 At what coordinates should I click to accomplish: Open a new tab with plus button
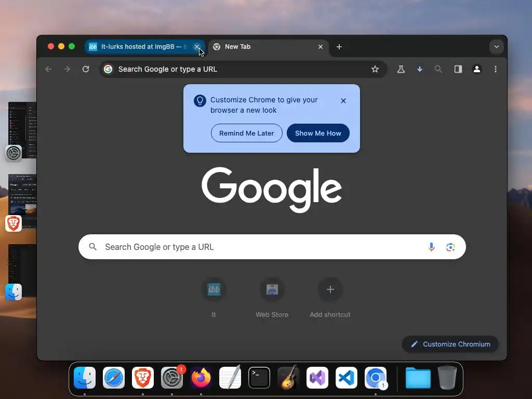click(339, 47)
